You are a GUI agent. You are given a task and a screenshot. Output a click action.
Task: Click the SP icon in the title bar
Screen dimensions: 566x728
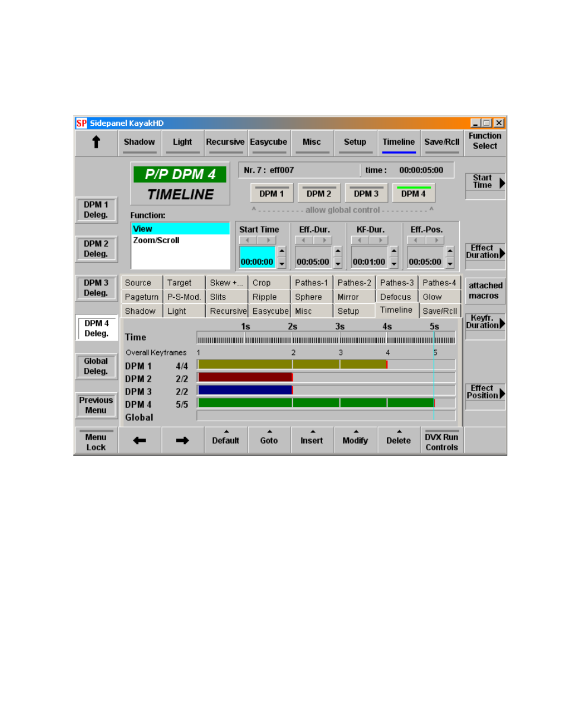click(81, 123)
